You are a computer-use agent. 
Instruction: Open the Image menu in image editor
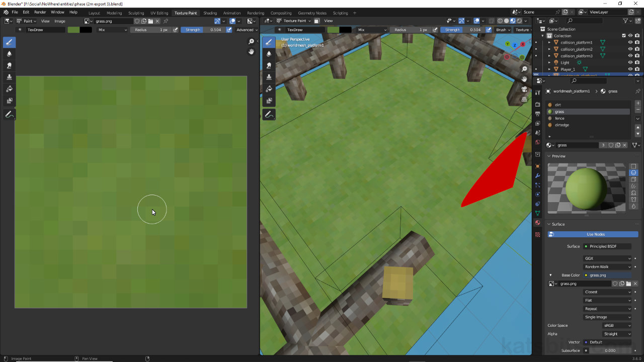tap(60, 21)
